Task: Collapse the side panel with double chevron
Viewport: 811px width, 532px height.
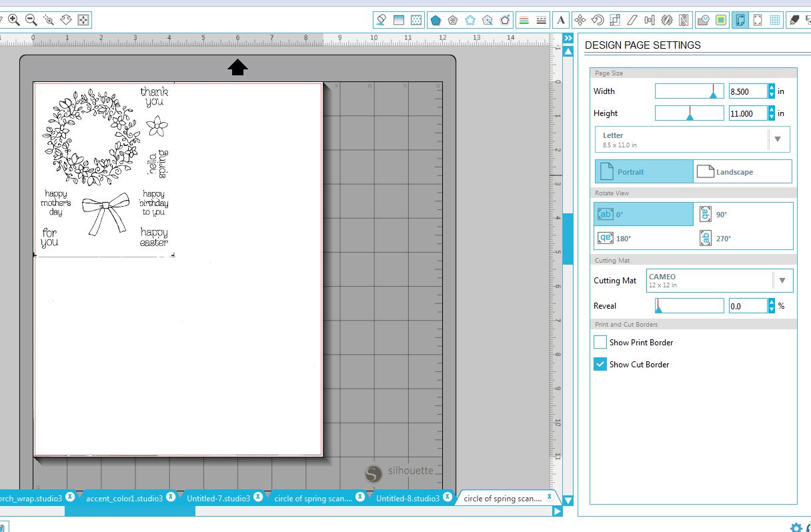Action: [x=568, y=39]
